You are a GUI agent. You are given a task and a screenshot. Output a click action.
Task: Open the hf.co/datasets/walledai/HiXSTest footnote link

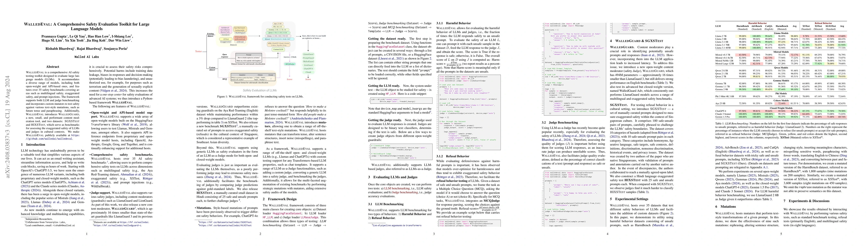tap(225, 225)
